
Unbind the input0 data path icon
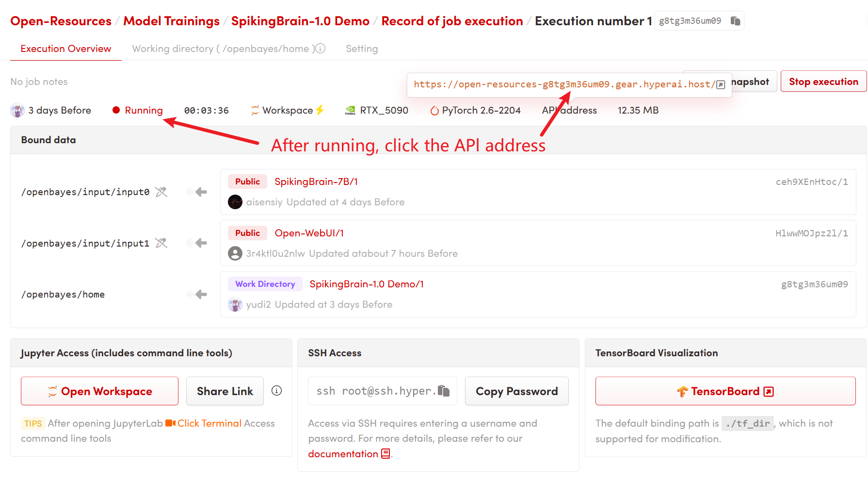(161, 192)
